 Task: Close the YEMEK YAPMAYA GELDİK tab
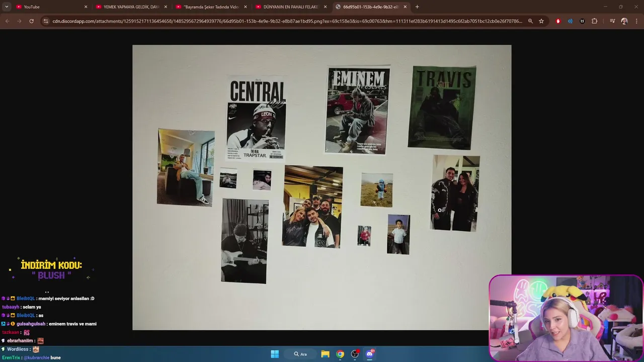point(166,7)
